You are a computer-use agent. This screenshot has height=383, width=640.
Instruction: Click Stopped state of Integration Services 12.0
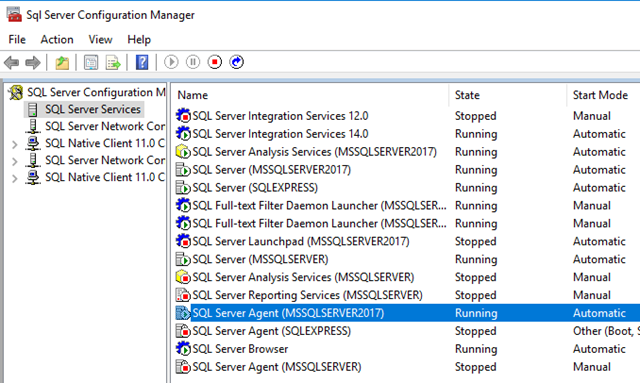tap(476, 116)
